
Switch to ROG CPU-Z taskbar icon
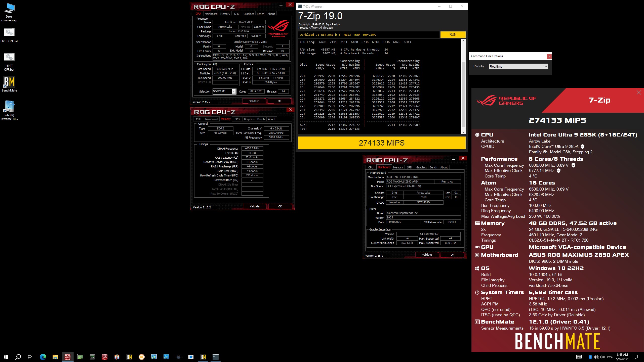point(68,357)
